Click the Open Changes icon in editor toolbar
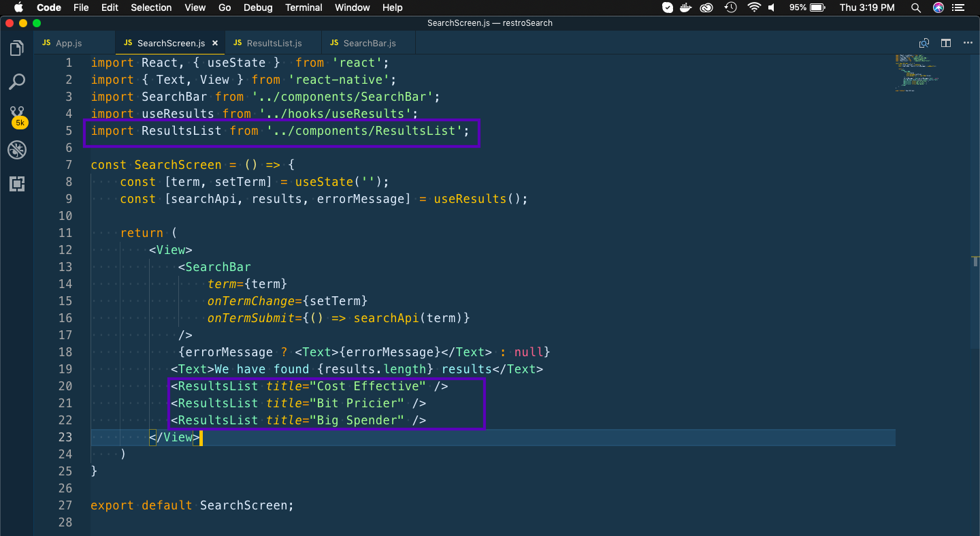The height and width of the screenshot is (536, 980). [x=924, y=43]
